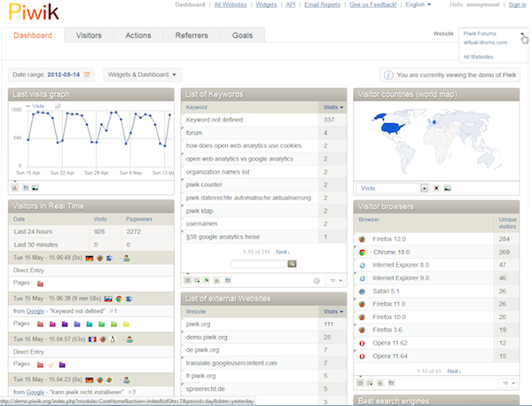Select the orange Dashboard tab
Viewport: 532px width, 406px height.
(x=33, y=35)
